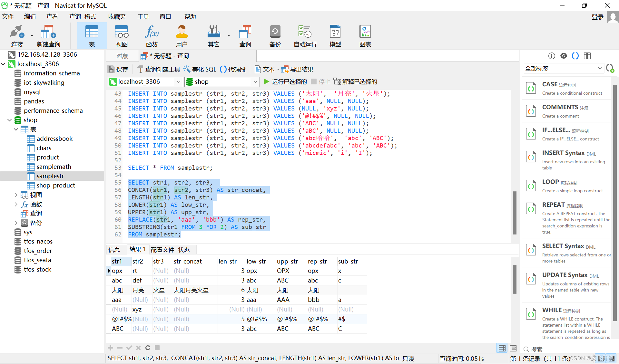Click the eye preview icon in right panel
The height and width of the screenshot is (364, 619).
pos(564,56)
